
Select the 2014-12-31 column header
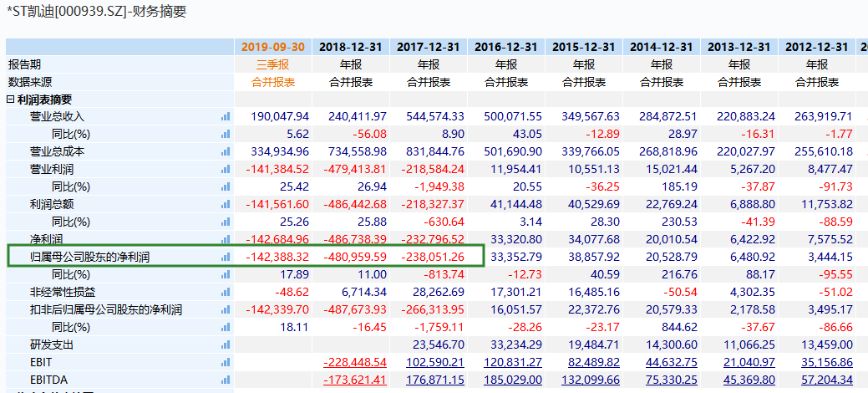point(661,47)
